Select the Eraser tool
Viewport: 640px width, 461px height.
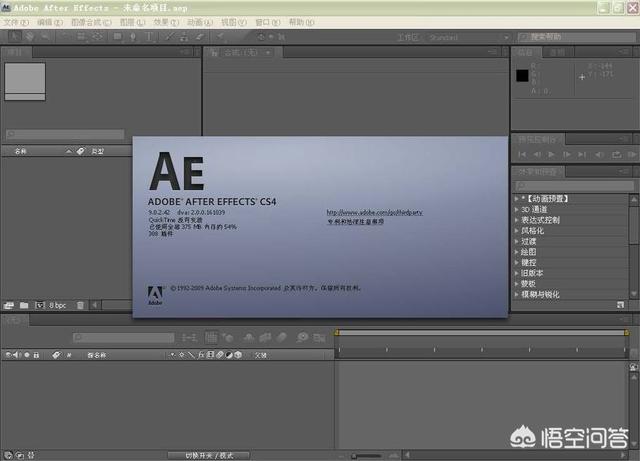pos(199,37)
